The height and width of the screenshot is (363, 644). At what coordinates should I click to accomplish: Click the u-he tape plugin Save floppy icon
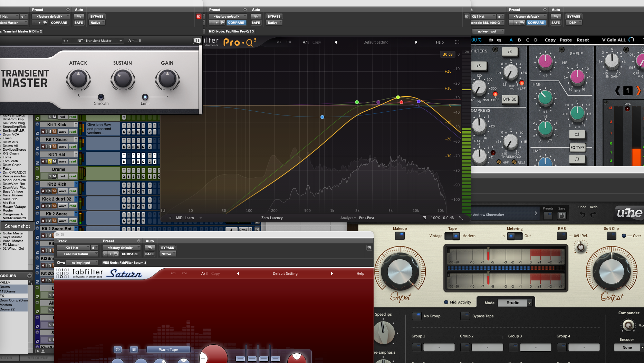pos(562,215)
